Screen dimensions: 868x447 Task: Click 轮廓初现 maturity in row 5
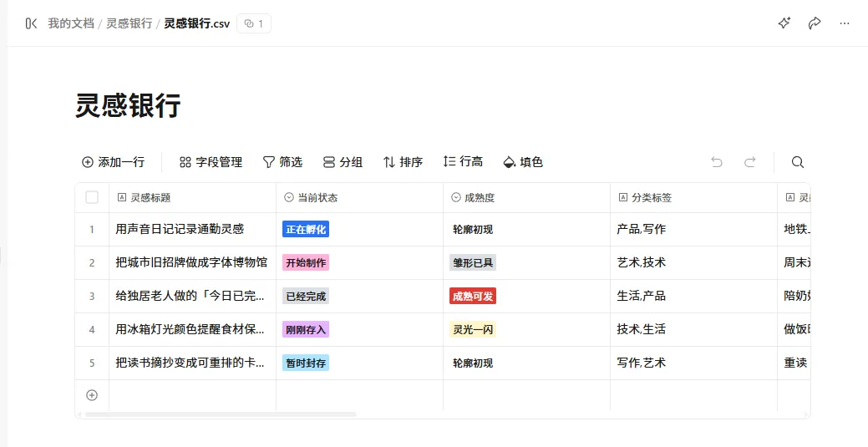click(x=473, y=363)
